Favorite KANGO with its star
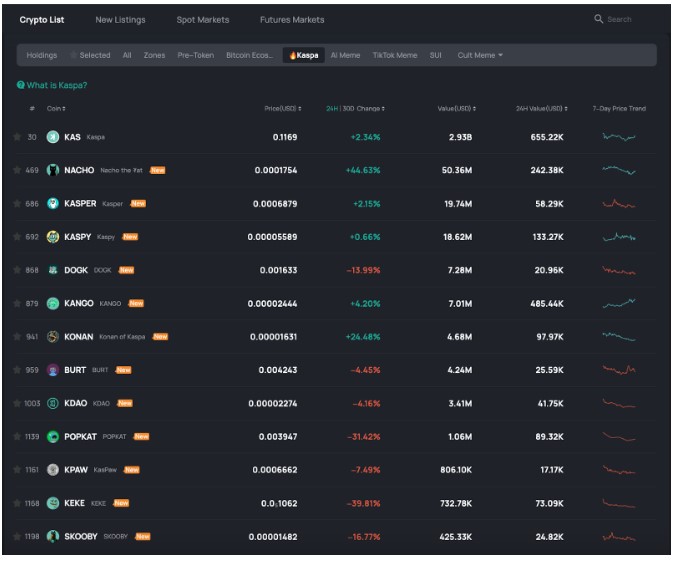 [17, 304]
